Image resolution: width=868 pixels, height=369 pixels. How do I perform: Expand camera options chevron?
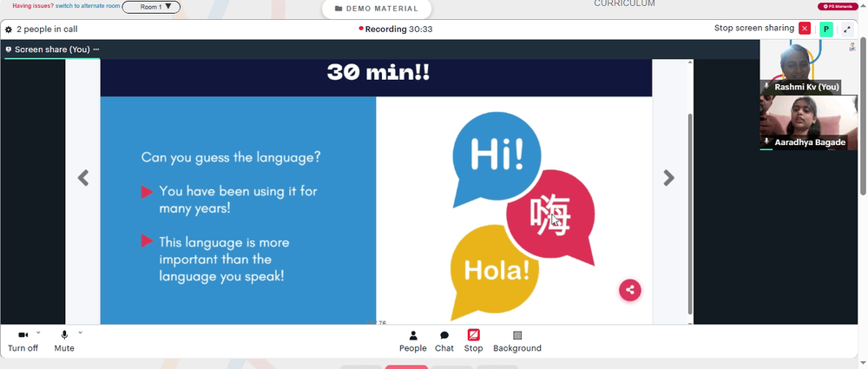coord(38,333)
